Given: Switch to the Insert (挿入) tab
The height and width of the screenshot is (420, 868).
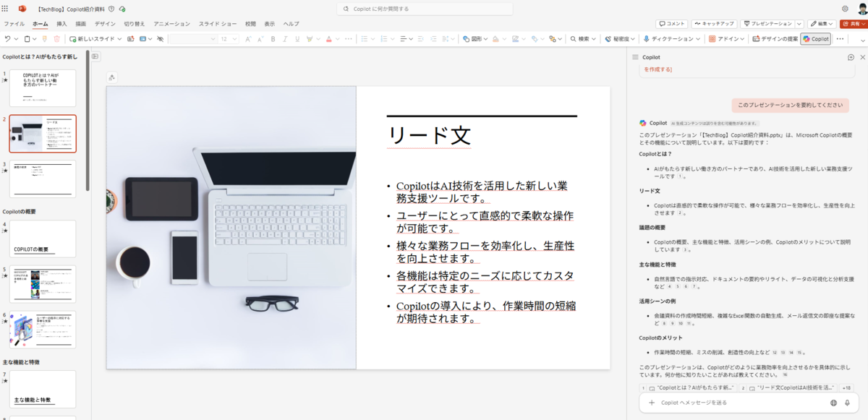Looking at the screenshot, I should pos(61,24).
